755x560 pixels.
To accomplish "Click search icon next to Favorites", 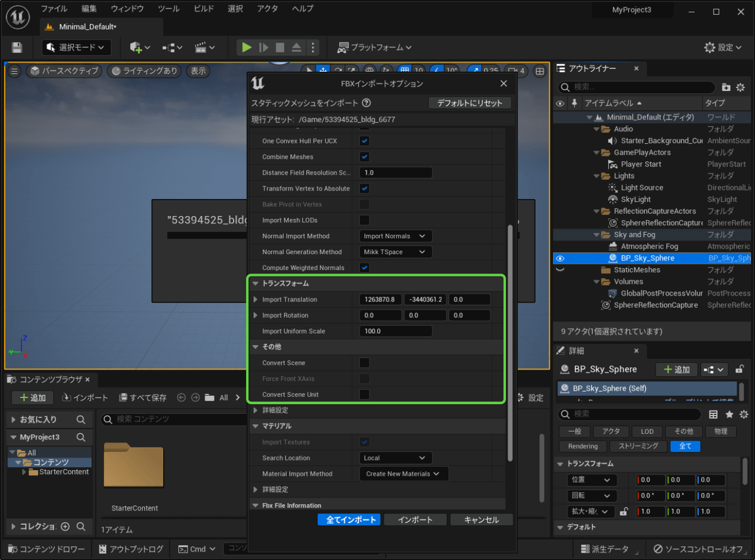I will (x=81, y=420).
